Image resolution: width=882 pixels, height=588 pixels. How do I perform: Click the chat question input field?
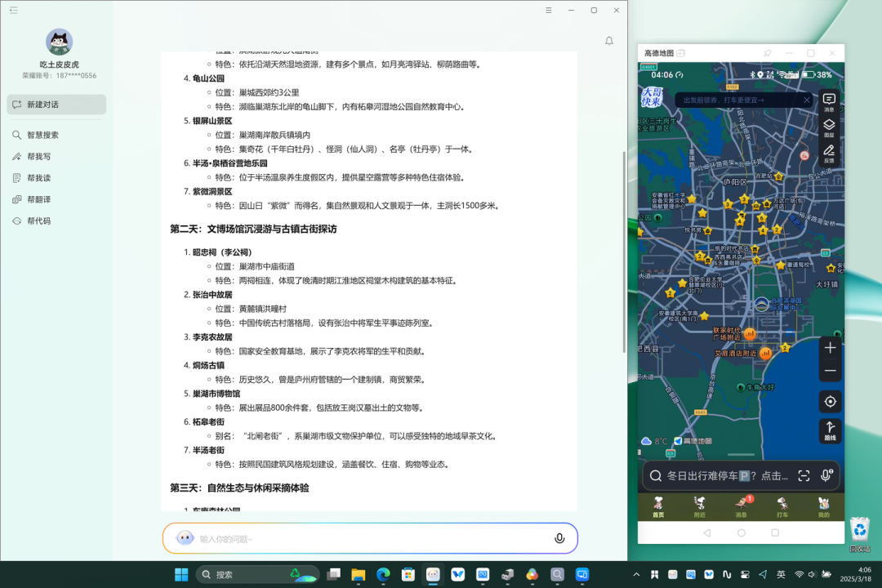pos(370,538)
